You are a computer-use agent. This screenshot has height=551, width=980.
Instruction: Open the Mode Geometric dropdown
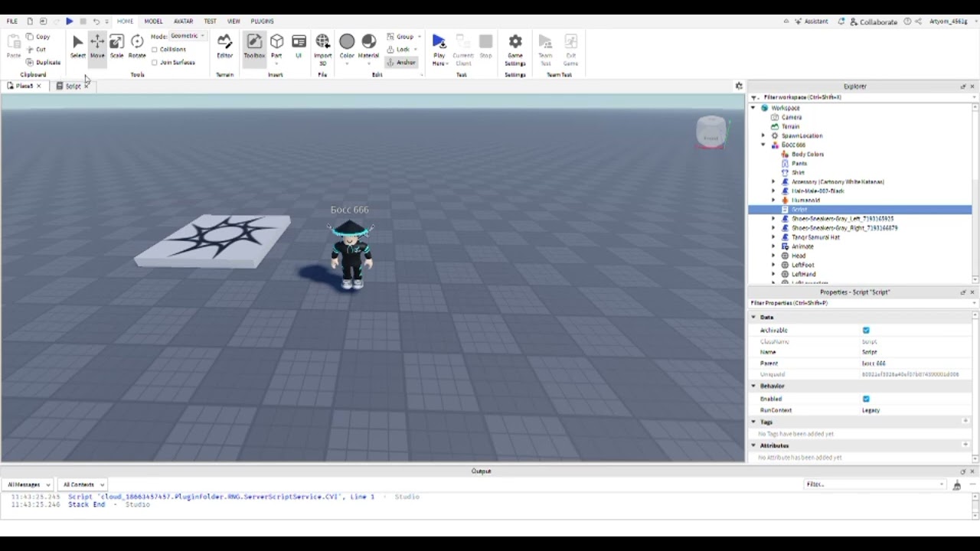point(188,36)
